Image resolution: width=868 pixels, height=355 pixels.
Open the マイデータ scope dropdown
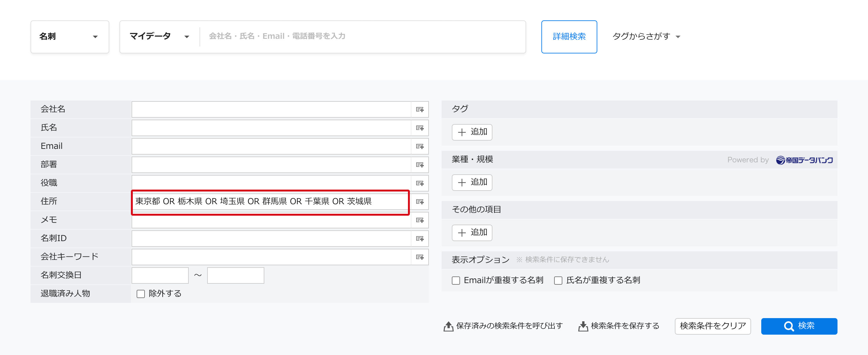[160, 37]
